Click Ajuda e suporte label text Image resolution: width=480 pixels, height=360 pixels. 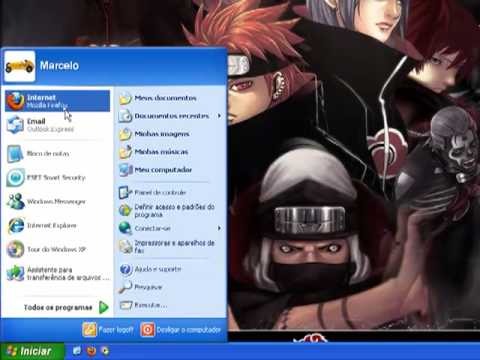(158, 269)
